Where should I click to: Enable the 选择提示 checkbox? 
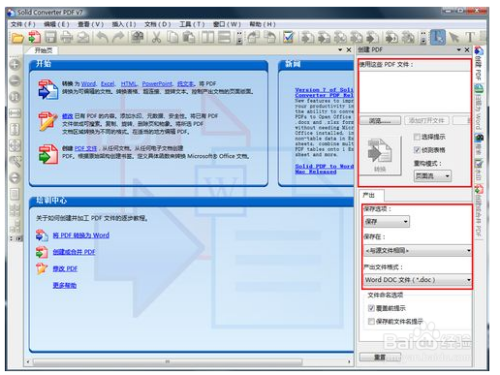(x=417, y=137)
